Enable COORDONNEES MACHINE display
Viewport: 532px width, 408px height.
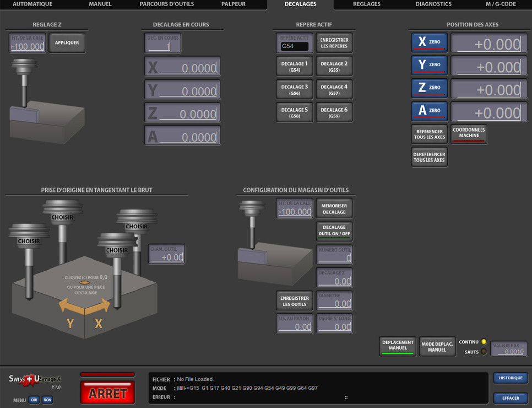[469, 133]
